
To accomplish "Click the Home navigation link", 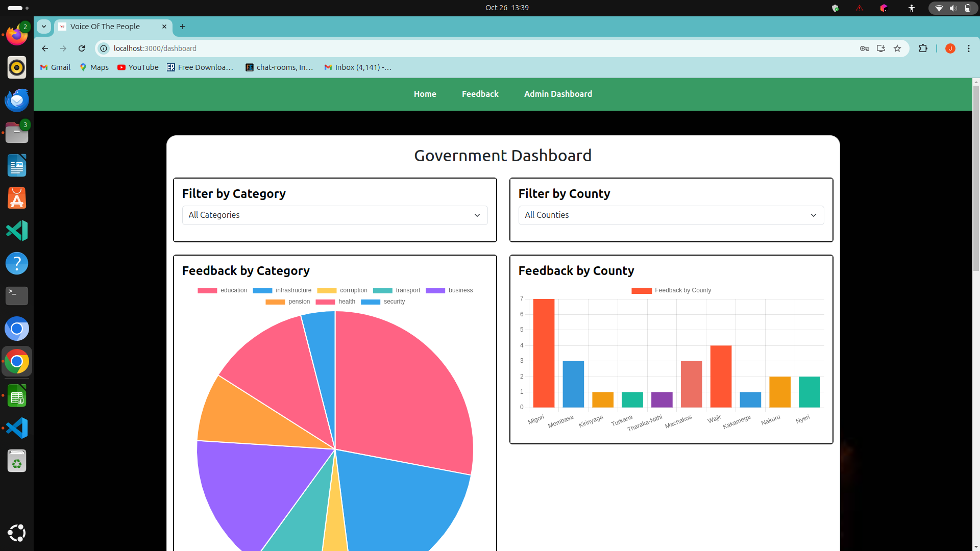I will pos(425,94).
